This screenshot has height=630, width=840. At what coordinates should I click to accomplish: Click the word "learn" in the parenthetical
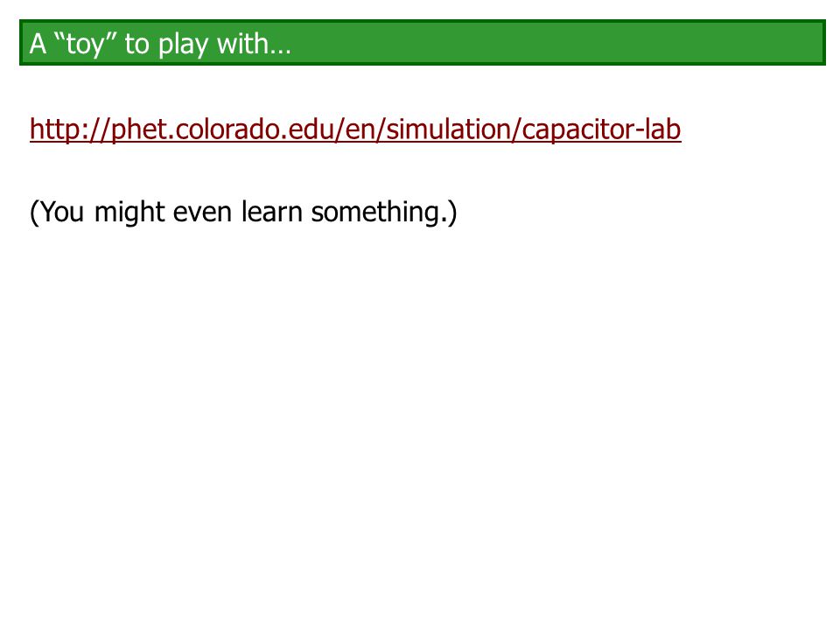272,211
